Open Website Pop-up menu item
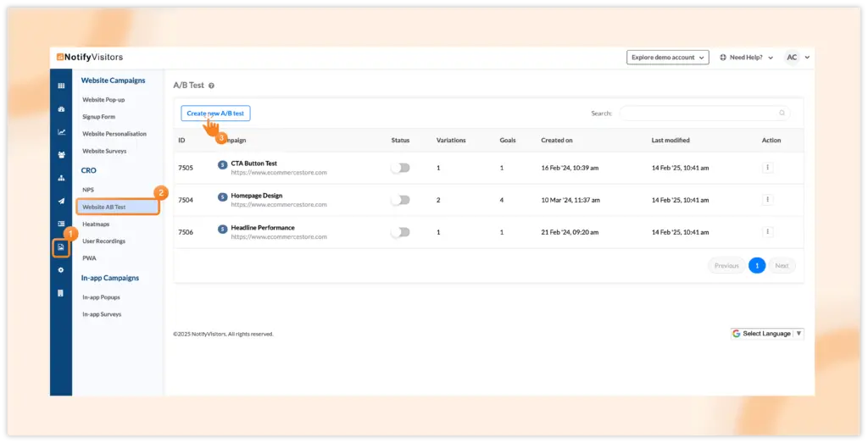 click(x=103, y=100)
